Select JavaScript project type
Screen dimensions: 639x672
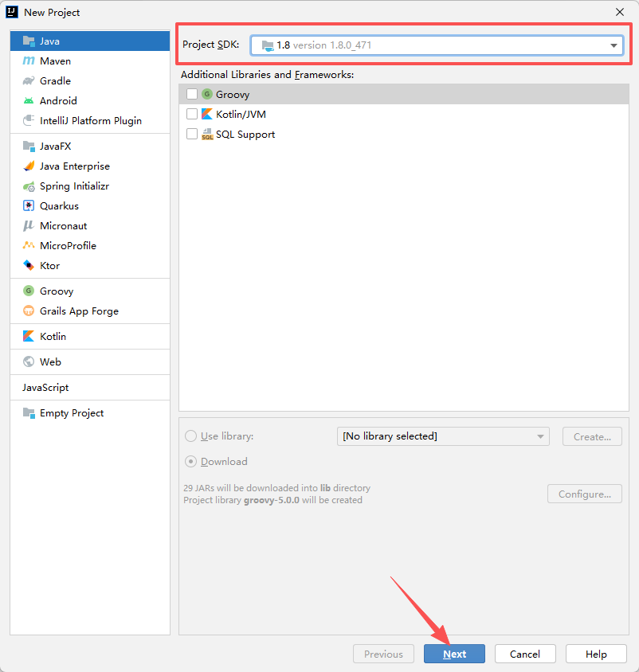(x=45, y=388)
